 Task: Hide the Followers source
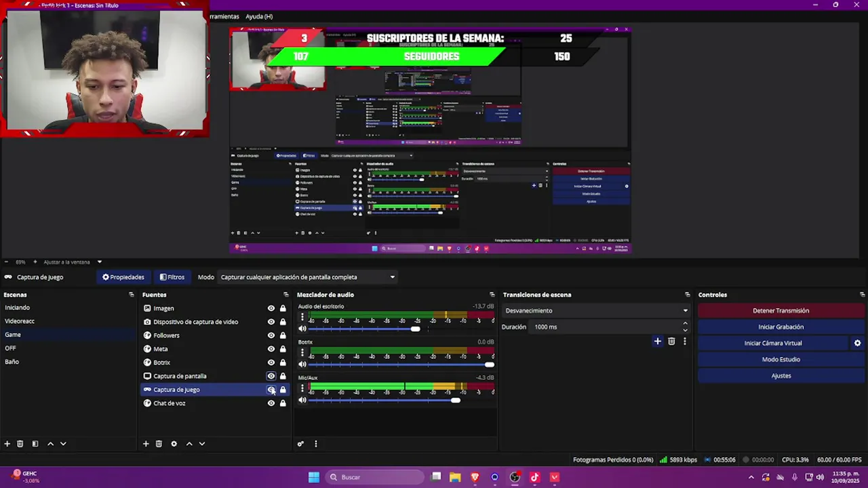coord(271,335)
